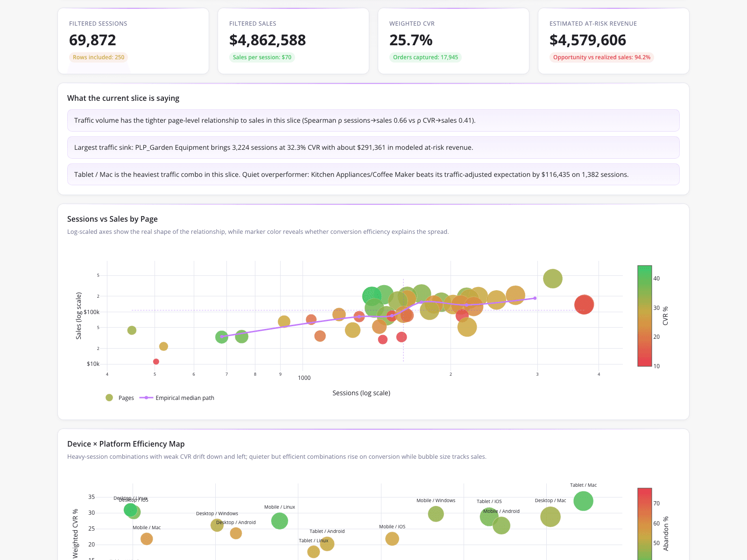This screenshot has height=560, width=747.
Task: Click the 'What the current slice is saying' heading
Action: pyautogui.click(x=123, y=98)
